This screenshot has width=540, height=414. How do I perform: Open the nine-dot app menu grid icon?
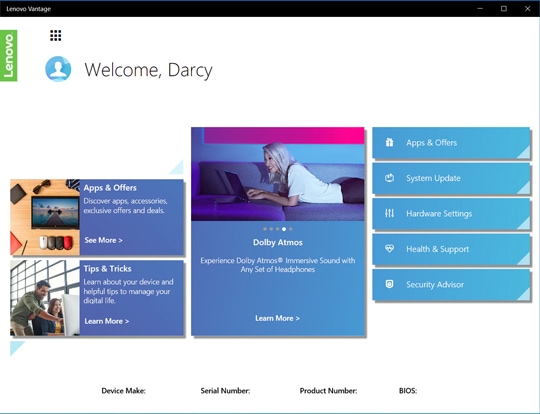click(x=55, y=35)
